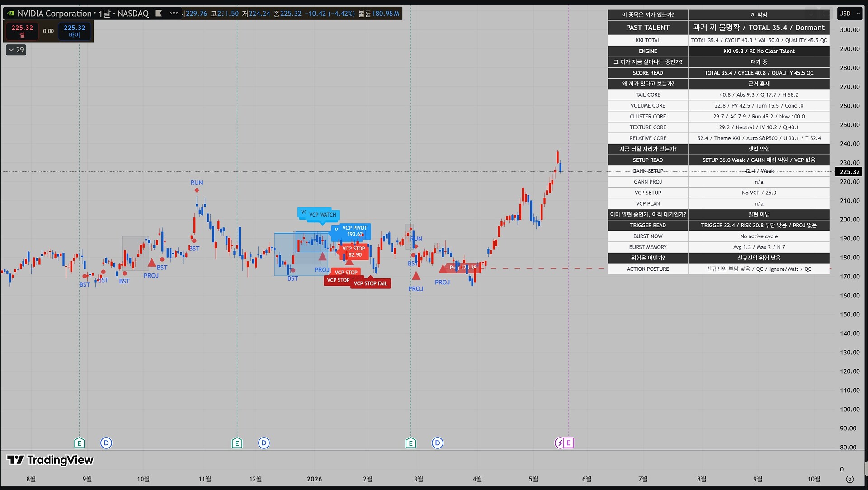Open the NVIDIA Corporation symbol search
Screen dimensions: 868x490
(x=54, y=14)
